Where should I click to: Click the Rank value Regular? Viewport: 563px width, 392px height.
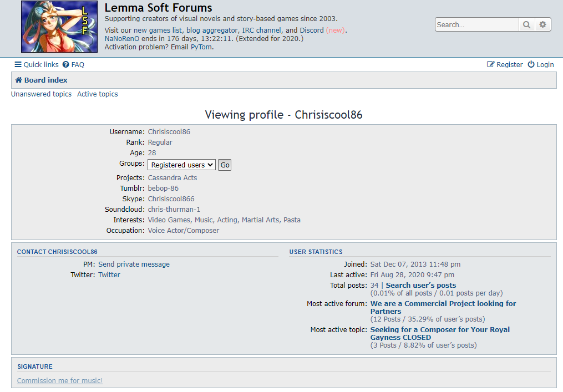click(160, 142)
